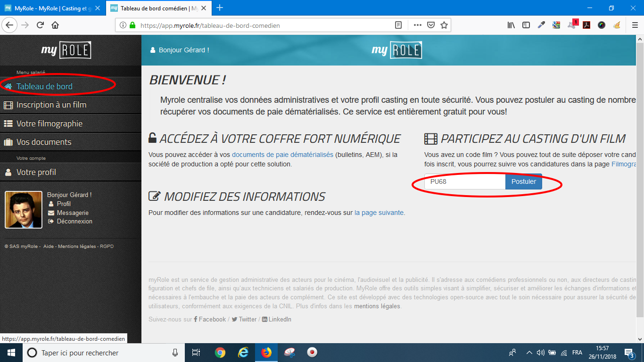
Task: Open the volume control in tray
Action: (x=540, y=353)
